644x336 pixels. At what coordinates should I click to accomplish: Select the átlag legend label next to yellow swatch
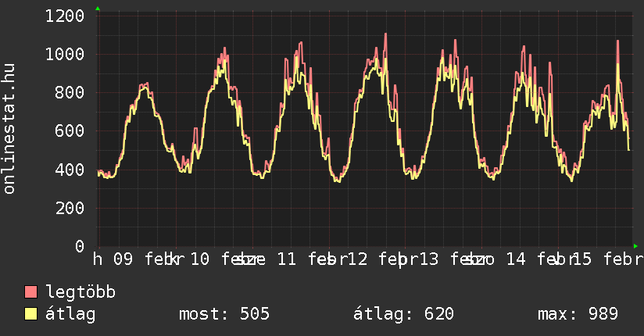[71, 315]
